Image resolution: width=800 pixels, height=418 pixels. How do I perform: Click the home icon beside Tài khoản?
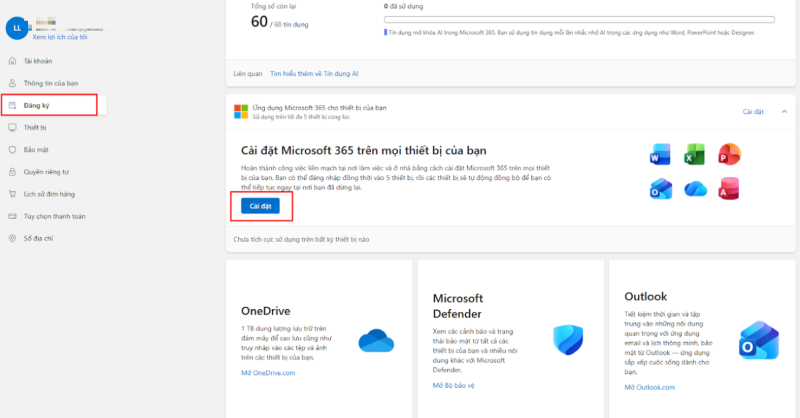tap(12, 61)
